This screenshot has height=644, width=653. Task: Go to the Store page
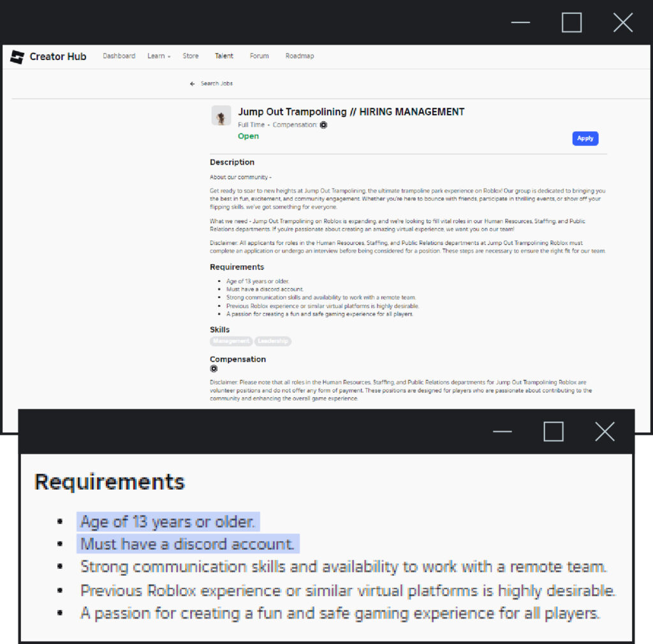pos(191,56)
